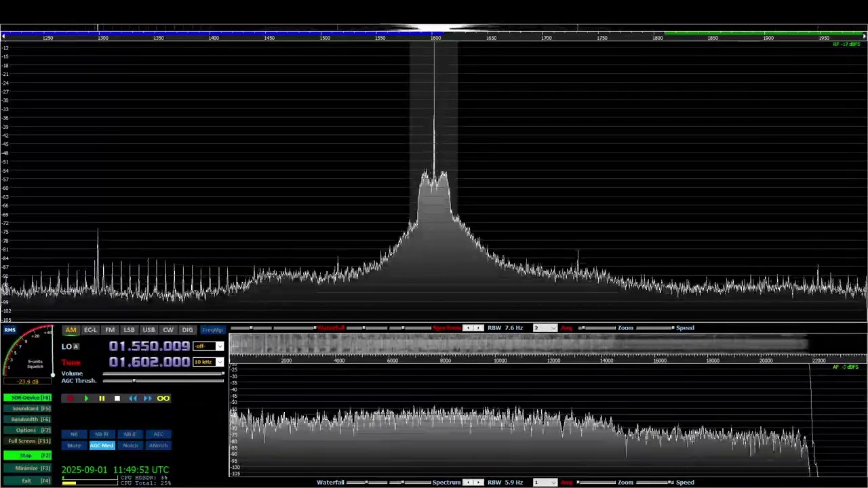This screenshot has width=868, height=488.
Task: Enable AFC automatic frequency control
Action: click(158, 434)
